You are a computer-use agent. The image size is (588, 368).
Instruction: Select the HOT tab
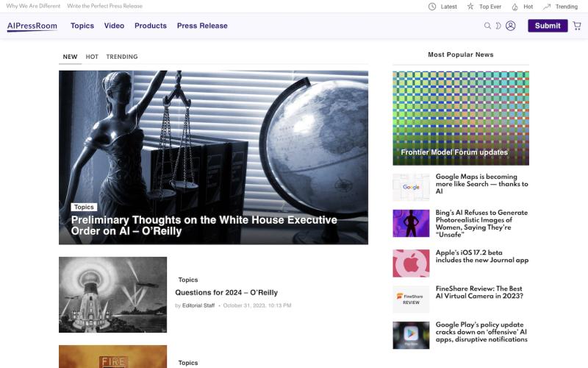(x=92, y=57)
